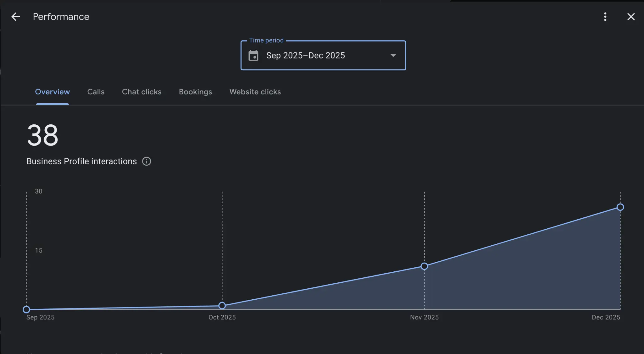This screenshot has height=354, width=644.
Task: Select the Dec 2025 data point on the chart
Action: pyautogui.click(x=620, y=207)
